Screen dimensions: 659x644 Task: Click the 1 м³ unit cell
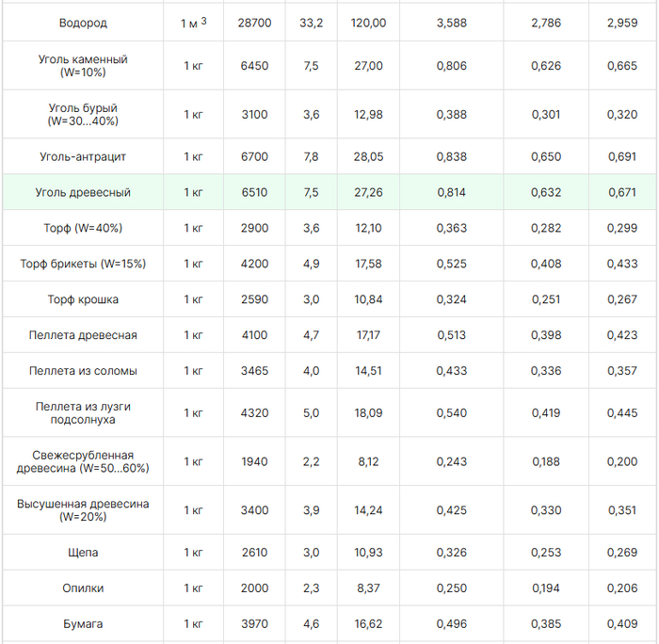click(194, 23)
